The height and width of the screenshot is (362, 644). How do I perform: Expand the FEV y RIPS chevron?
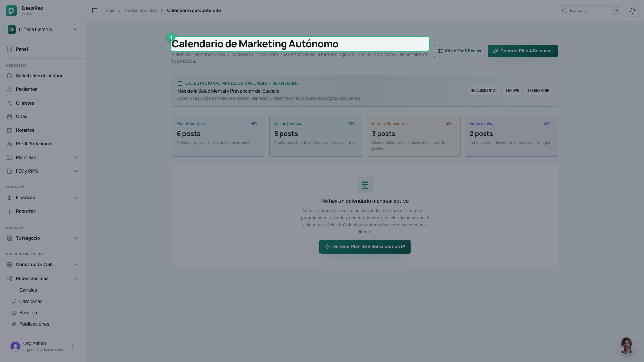[x=76, y=171]
